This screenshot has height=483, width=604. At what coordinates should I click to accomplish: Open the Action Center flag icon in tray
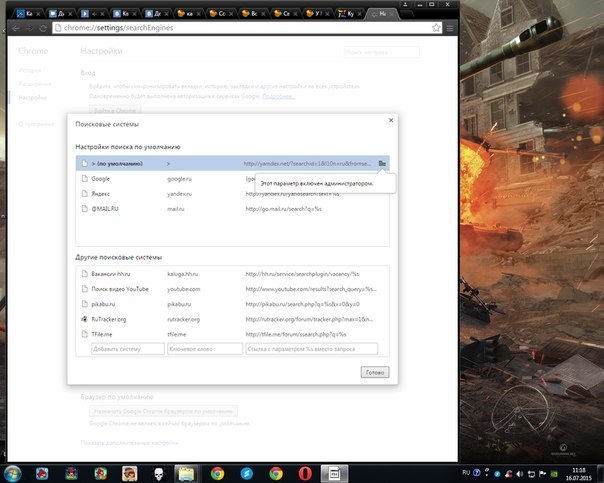coord(542,474)
